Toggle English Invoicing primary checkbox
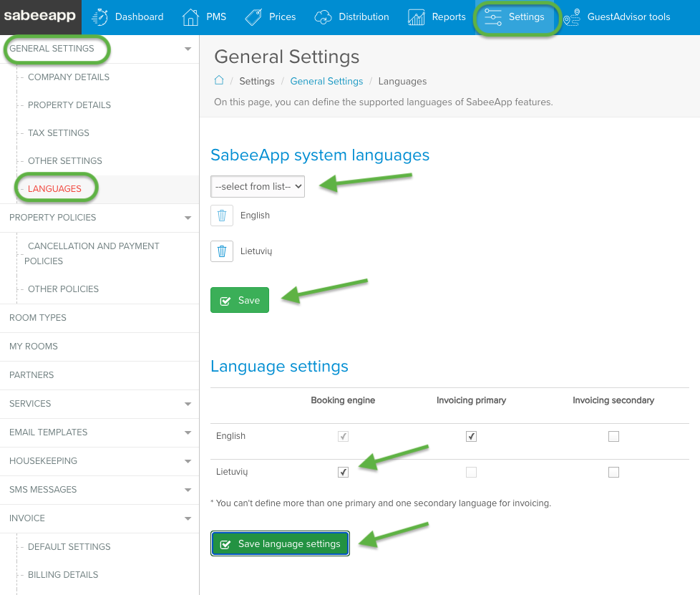The height and width of the screenshot is (595, 700). [471, 436]
